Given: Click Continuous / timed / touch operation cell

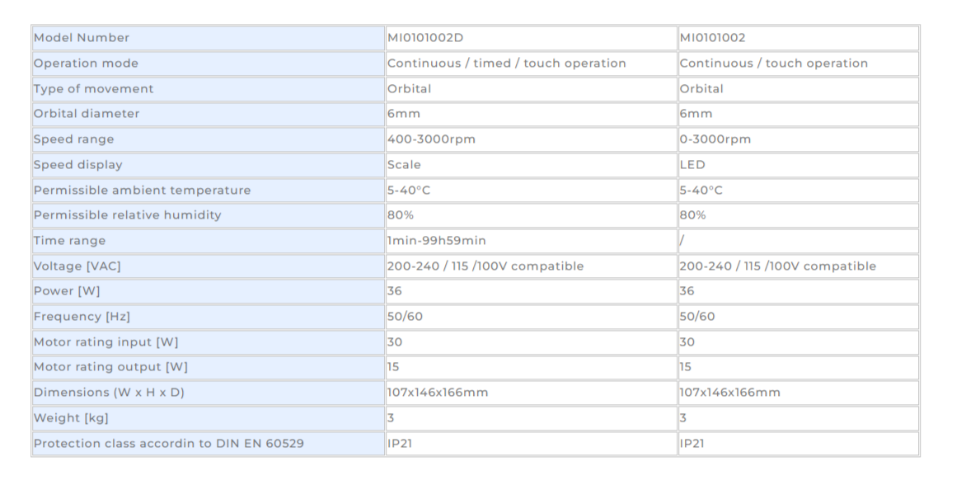Looking at the screenshot, I should point(532,64).
